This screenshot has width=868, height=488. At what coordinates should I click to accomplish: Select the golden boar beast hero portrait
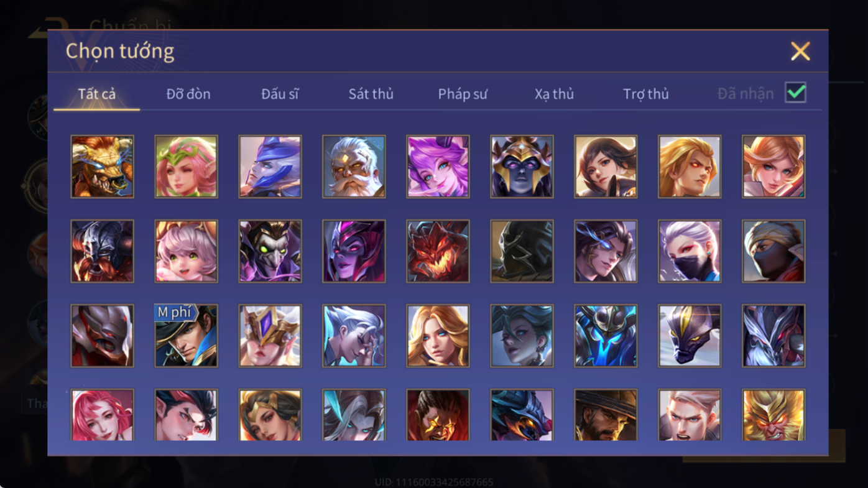pos(102,167)
